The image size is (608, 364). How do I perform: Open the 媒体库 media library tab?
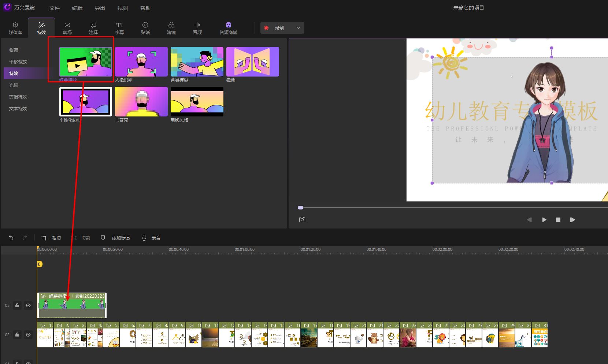click(15, 28)
